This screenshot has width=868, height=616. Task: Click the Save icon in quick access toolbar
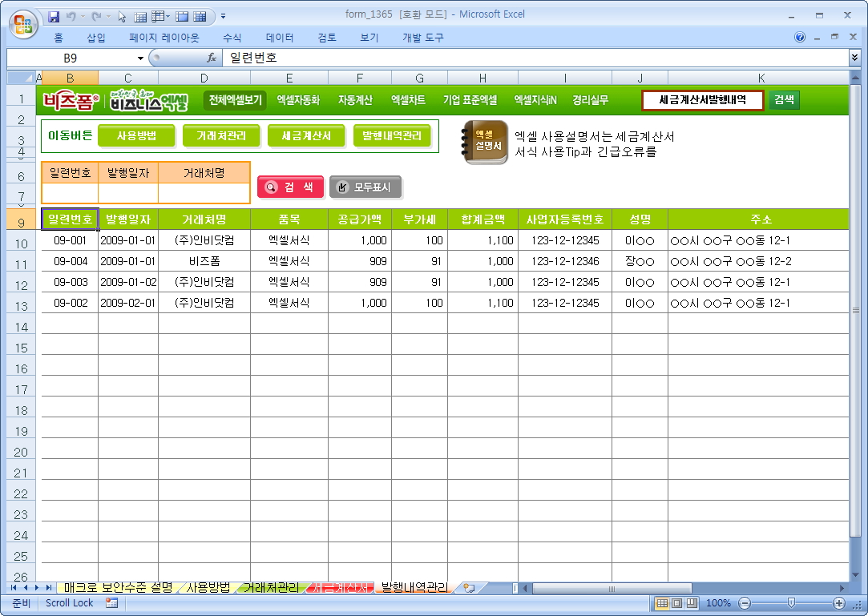(x=54, y=15)
